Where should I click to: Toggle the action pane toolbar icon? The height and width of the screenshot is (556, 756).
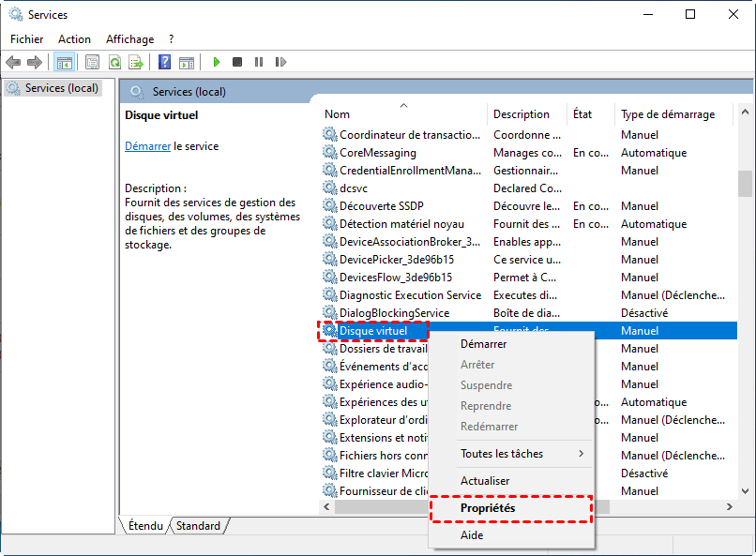(187, 62)
